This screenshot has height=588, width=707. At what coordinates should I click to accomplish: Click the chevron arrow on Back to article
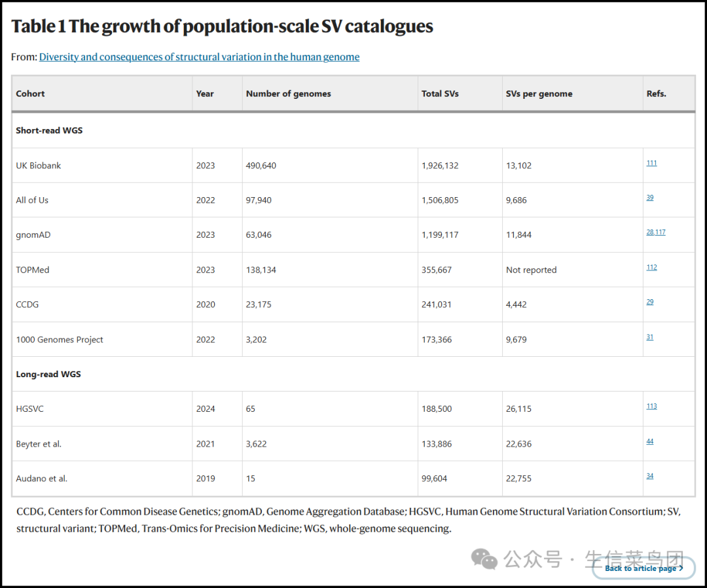pos(681,568)
